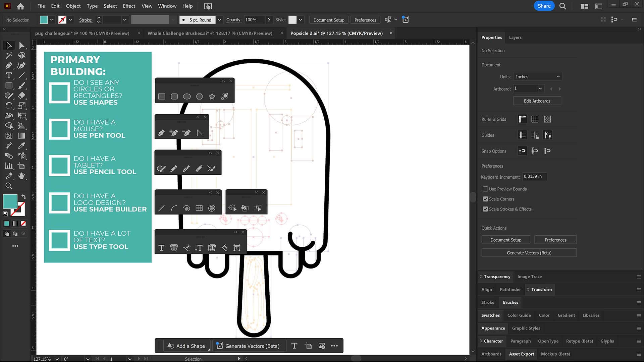Viewport: 644px width, 362px height.
Task: Open the stroke weight dropdown
Action: pyautogui.click(x=125, y=20)
